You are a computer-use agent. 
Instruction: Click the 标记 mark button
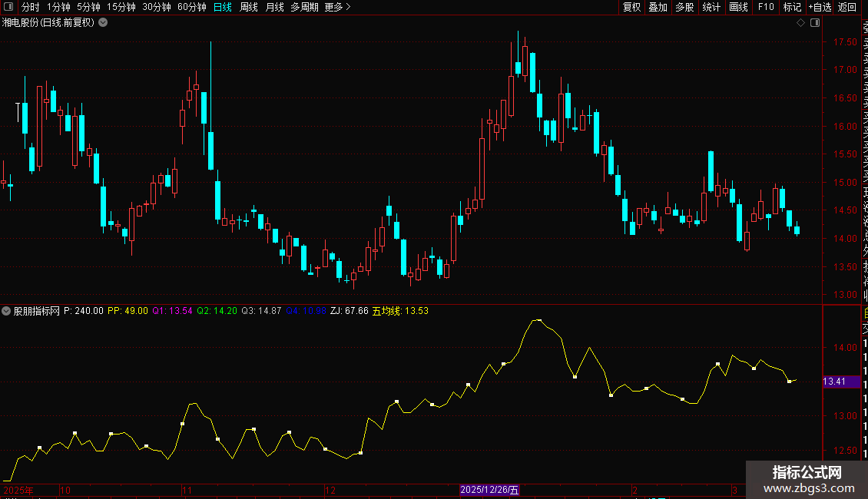[x=792, y=7]
